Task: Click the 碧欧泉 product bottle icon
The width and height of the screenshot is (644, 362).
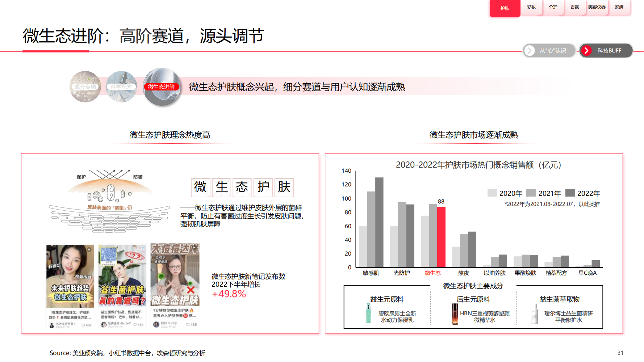Action: tap(368, 313)
